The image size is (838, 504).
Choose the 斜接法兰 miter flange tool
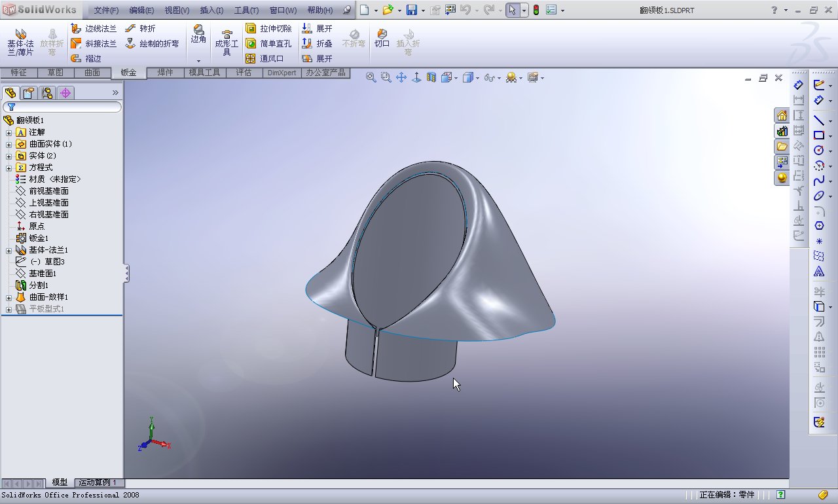(x=93, y=44)
